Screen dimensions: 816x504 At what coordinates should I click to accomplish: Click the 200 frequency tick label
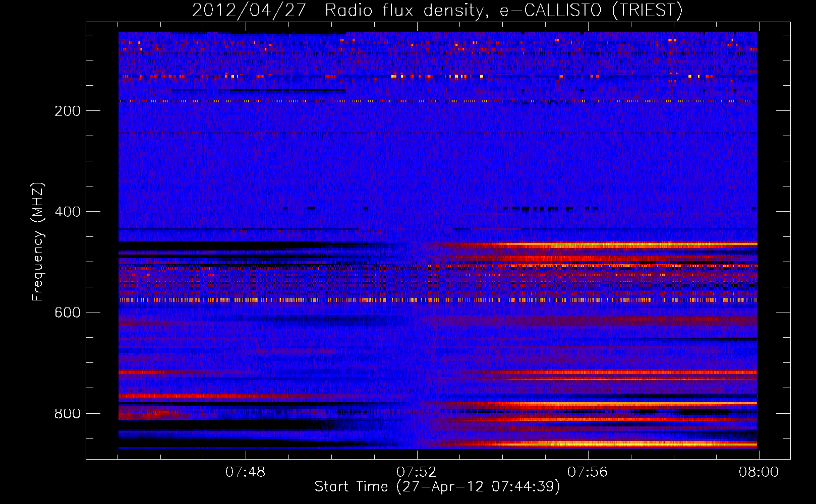coord(68,111)
